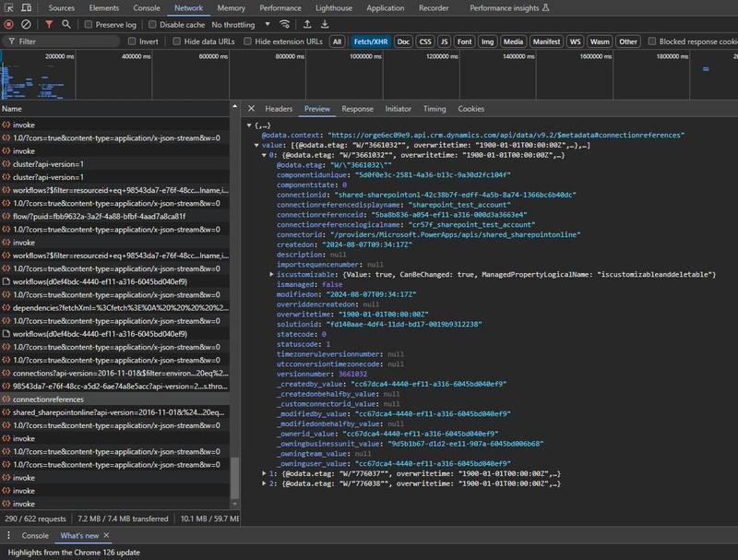The image size is (738, 560).
Task: Toggle the red filter funnel icon
Action: pyautogui.click(x=49, y=25)
